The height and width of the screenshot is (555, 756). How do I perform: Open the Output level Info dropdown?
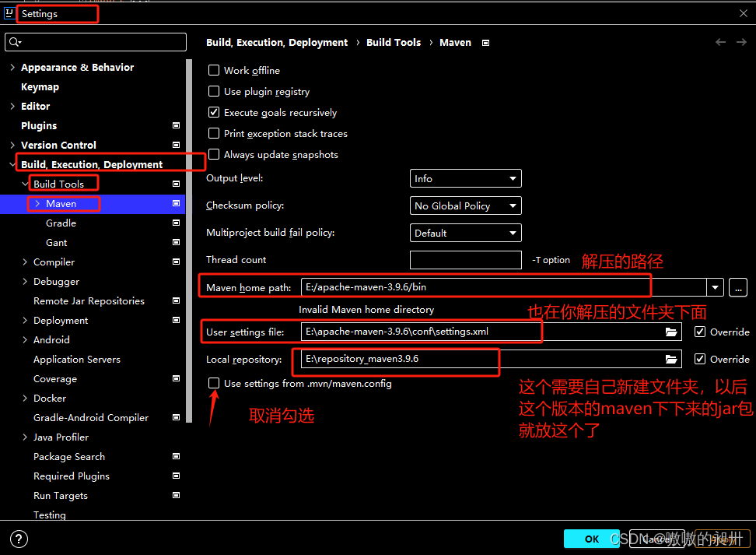coord(465,178)
